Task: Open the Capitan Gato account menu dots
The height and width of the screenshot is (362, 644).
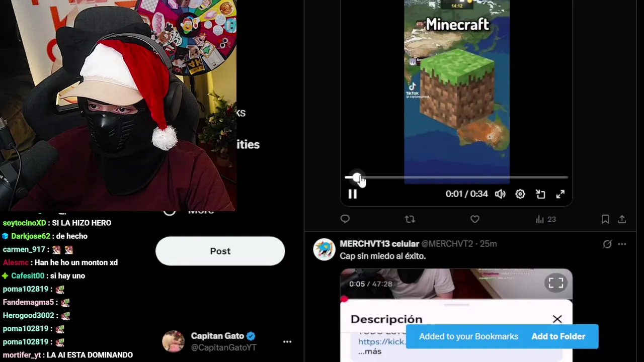Action: point(287,342)
